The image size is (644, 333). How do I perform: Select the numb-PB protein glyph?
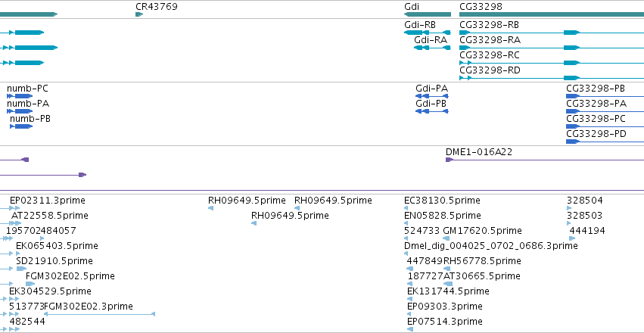[21, 126]
